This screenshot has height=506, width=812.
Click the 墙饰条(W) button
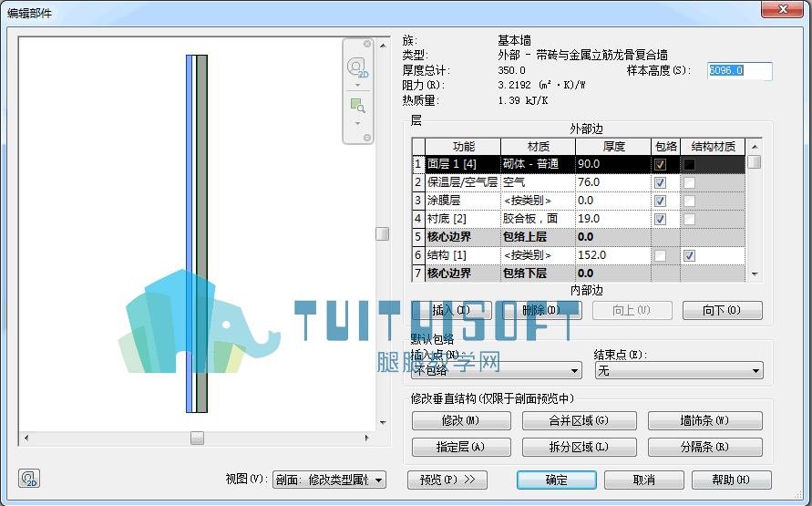[x=704, y=420]
